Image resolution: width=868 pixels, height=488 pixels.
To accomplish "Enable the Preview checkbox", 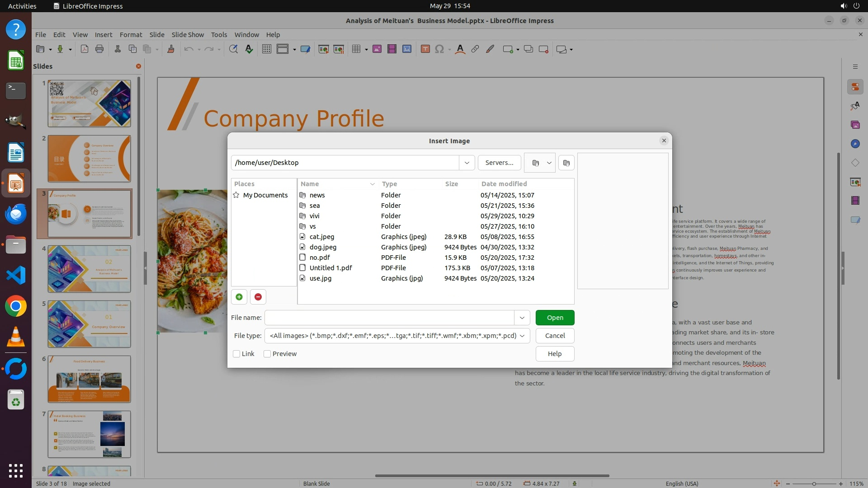I will [x=267, y=354].
